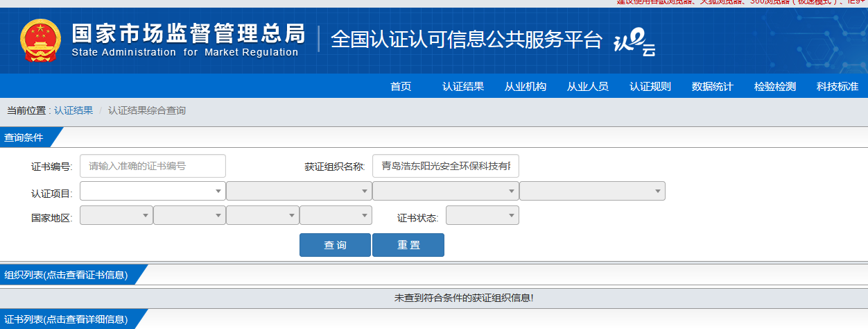This screenshot has height=329, width=868.
Task: Click the 认证项目 field label
Action: [52, 193]
